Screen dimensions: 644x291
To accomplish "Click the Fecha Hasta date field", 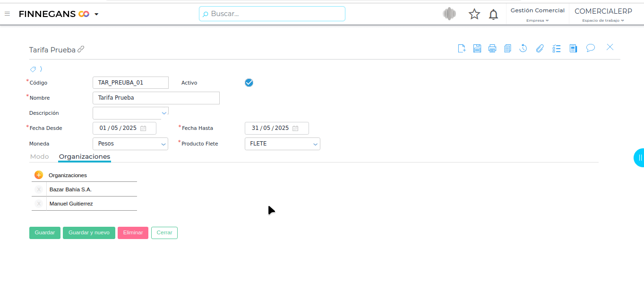I will click(x=276, y=128).
